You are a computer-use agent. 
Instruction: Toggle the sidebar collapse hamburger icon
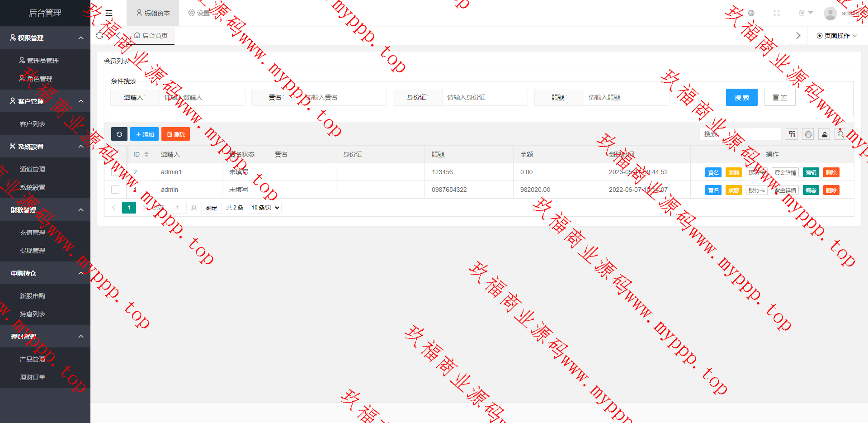coord(109,13)
